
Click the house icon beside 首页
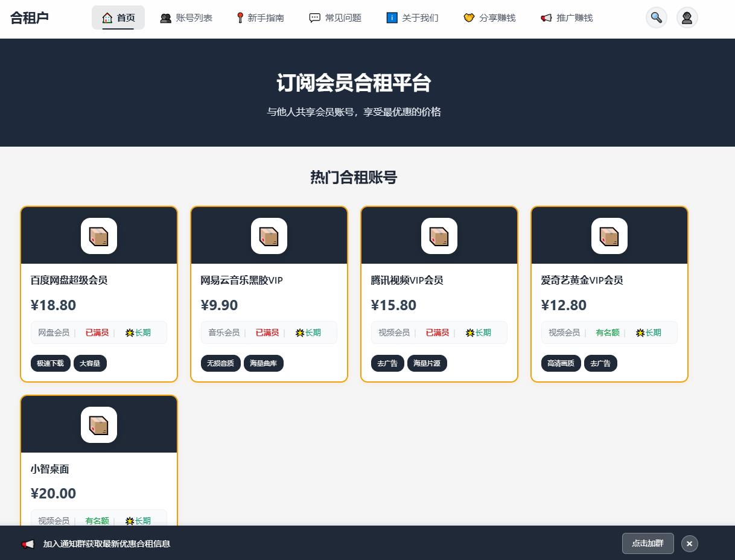[x=107, y=17]
